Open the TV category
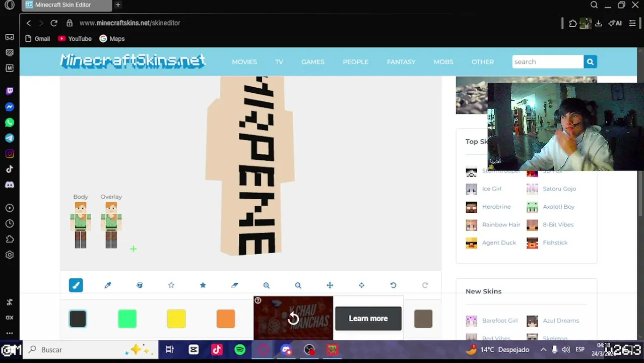The width and height of the screenshot is (644, 363). (279, 62)
